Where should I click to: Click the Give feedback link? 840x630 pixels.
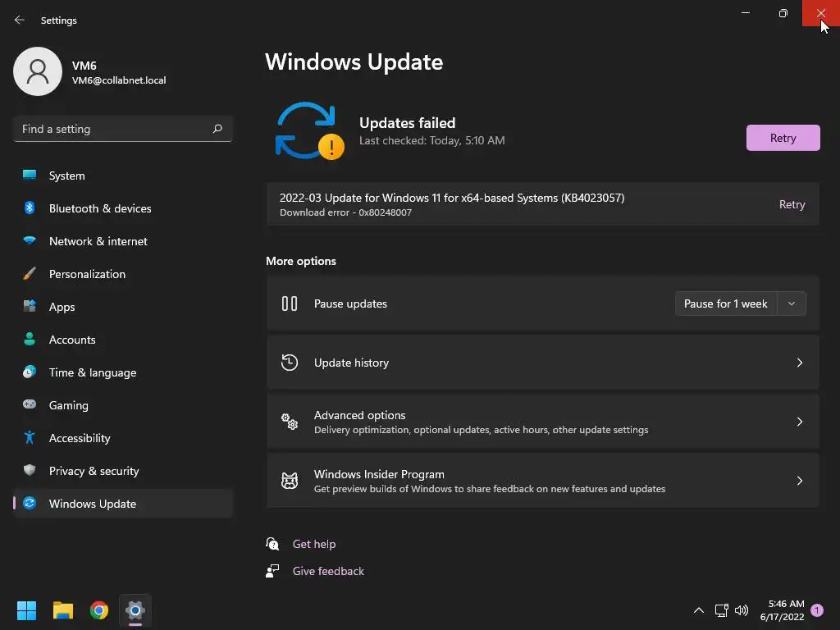coord(328,571)
